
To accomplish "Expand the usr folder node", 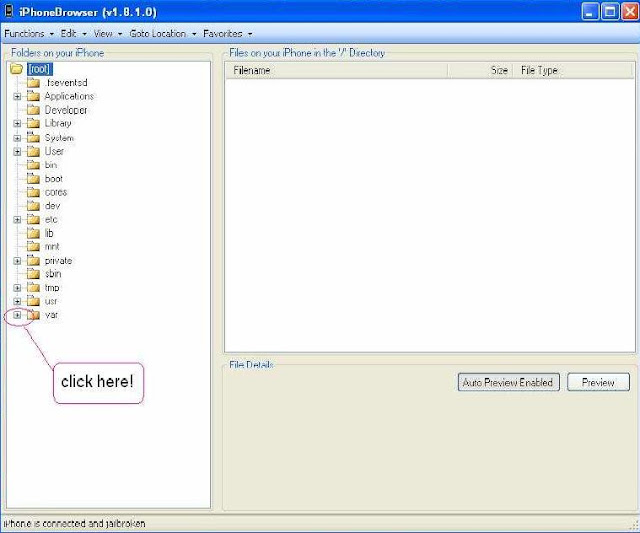I will tap(17, 302).
